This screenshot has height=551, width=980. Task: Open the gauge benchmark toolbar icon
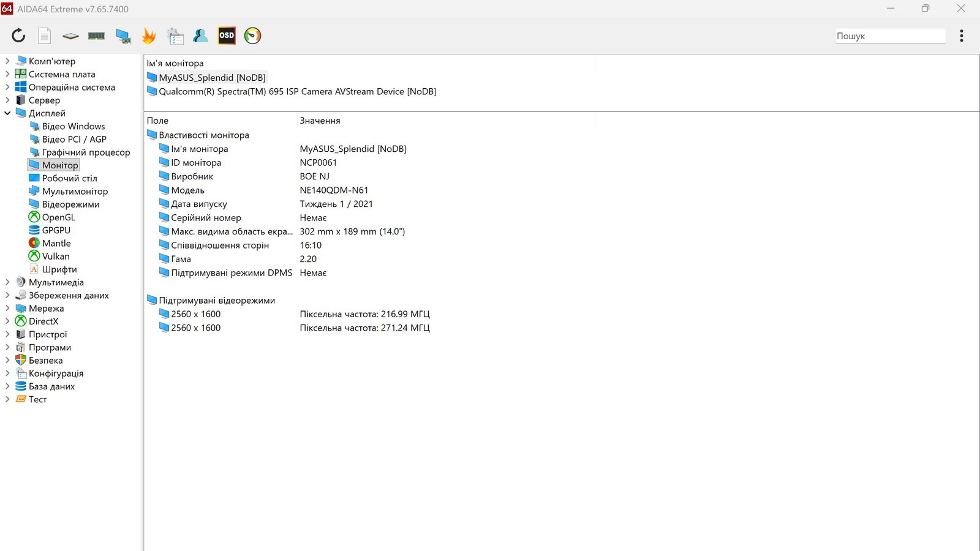coord(253,36)
